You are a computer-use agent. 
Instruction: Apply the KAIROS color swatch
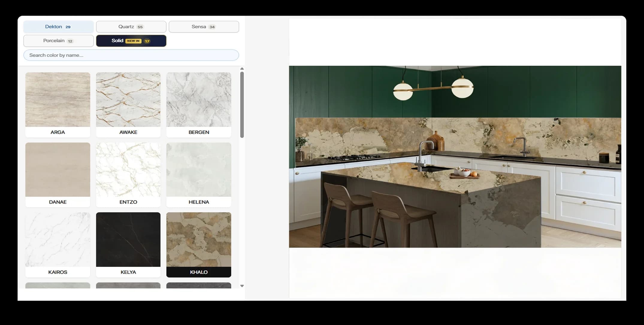pos(58,245)
